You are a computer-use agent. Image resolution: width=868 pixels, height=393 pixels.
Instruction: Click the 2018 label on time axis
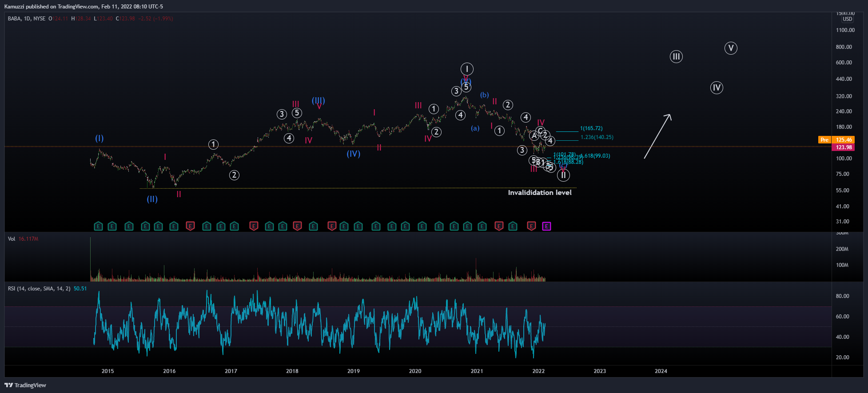coord(292,371)
